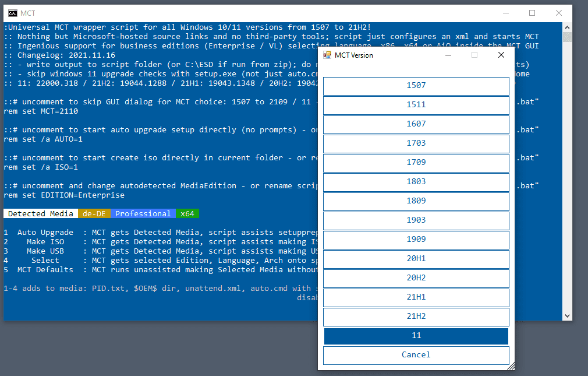Choose version 1803 from the list
Screen dimensions: 588x376
click(416, 182)
